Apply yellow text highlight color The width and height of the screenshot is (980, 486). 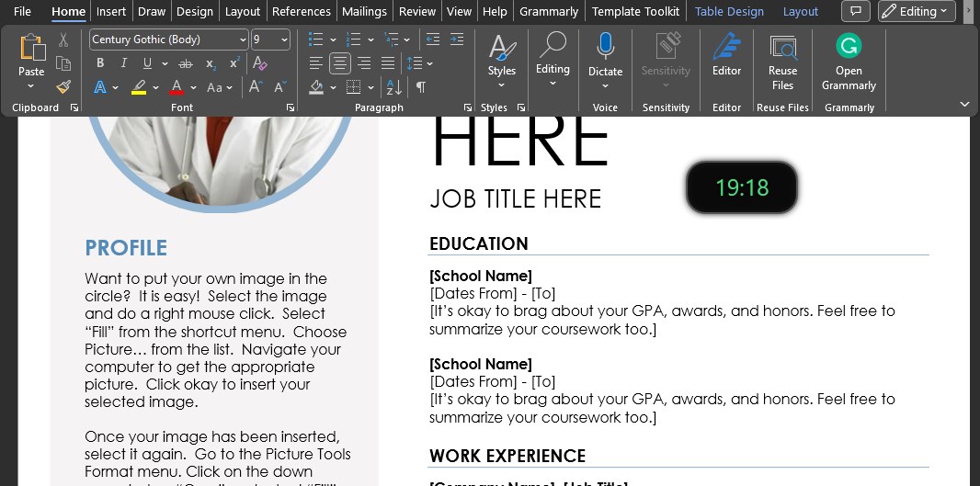point(139,87)
